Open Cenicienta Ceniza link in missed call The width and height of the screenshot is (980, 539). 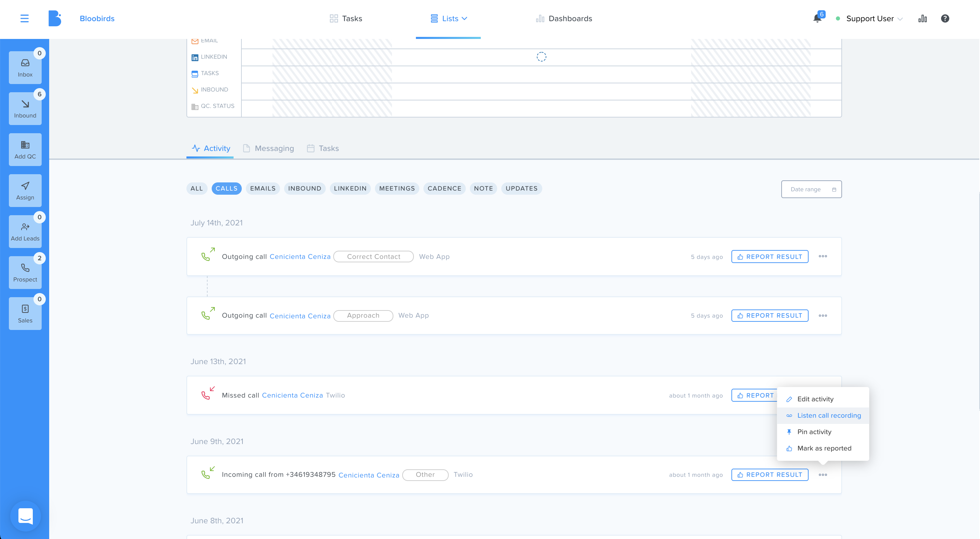coord(292,395)
